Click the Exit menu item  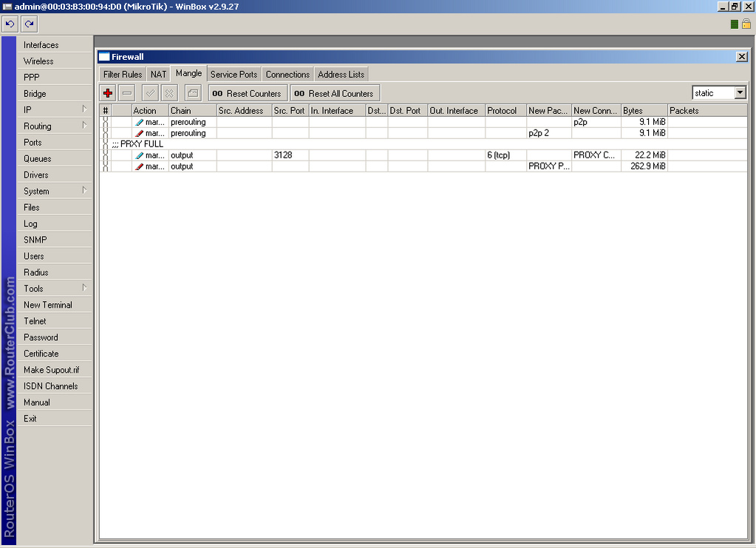tap(55, 419)
